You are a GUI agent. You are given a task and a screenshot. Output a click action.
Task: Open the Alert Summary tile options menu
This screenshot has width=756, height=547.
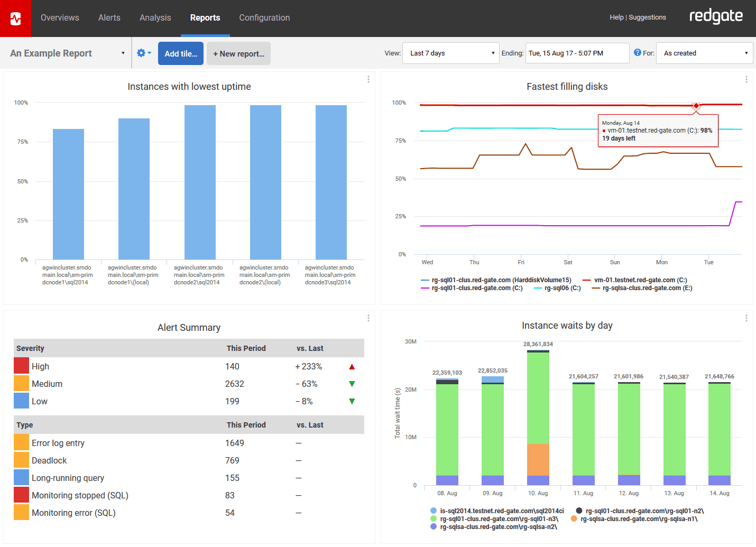pyautogui.click(x=368, y=318)
